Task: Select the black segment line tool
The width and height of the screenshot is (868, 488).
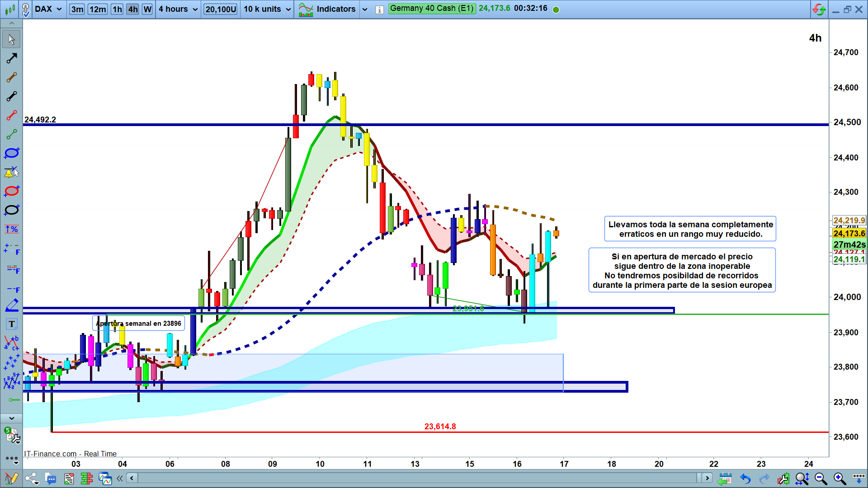Action: tap(11, 96)
